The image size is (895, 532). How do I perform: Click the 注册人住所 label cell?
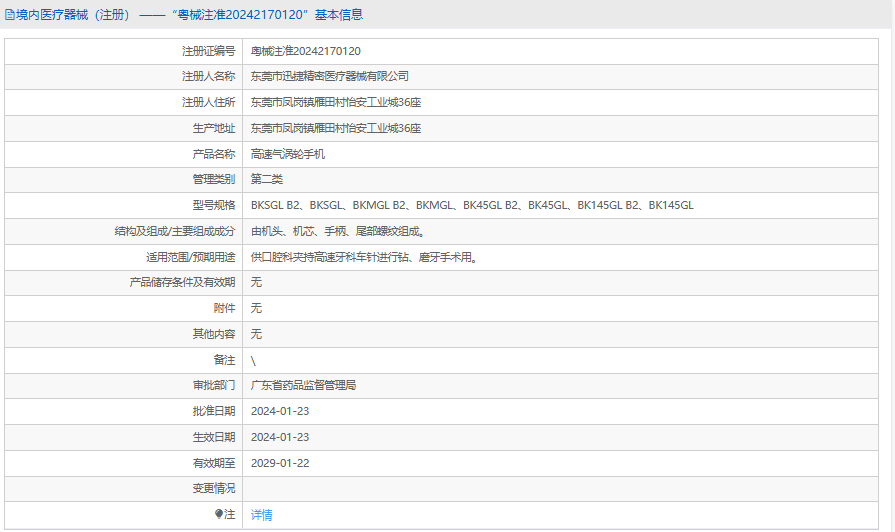(124, 102)
